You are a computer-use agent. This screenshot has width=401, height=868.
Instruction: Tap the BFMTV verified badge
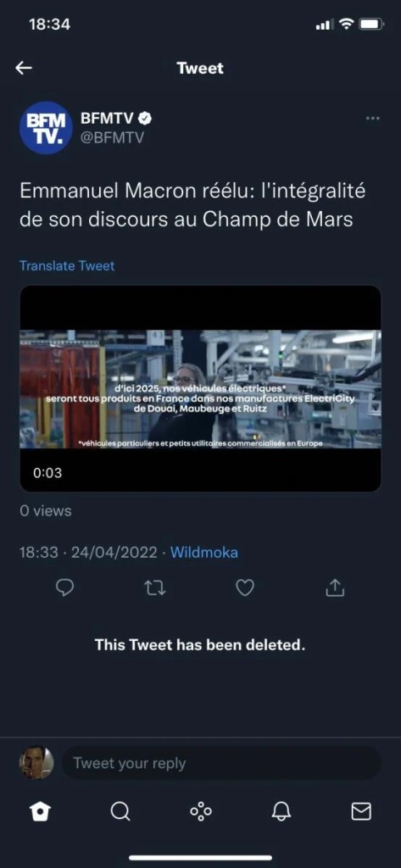145,118
